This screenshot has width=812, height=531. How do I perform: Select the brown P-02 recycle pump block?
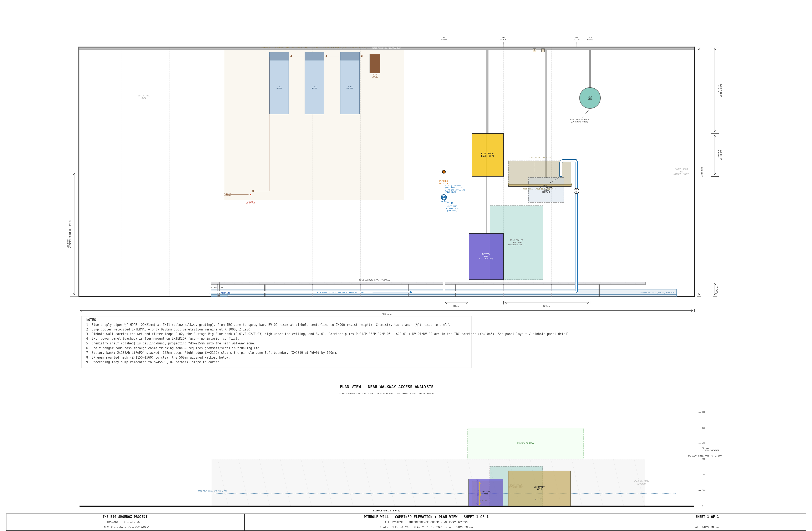click(x=375, y=64)
